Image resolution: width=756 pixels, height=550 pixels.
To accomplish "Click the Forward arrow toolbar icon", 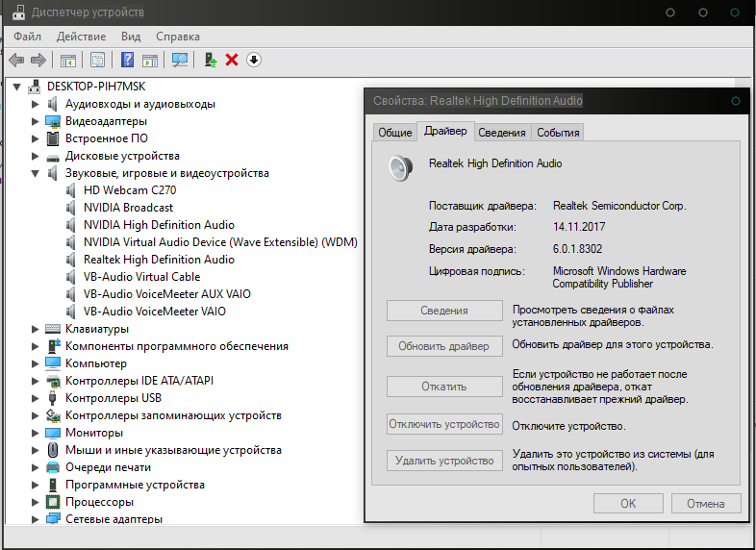I will tap(38, 61).
